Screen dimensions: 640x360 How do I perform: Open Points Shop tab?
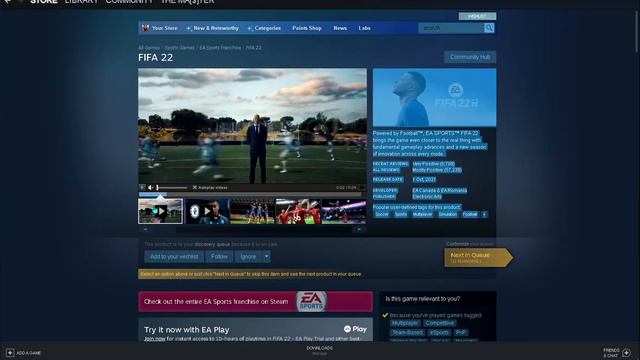coord(307,28)
